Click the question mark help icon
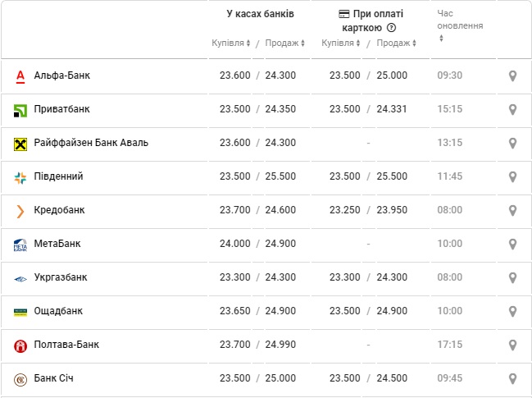 point(391,28)
